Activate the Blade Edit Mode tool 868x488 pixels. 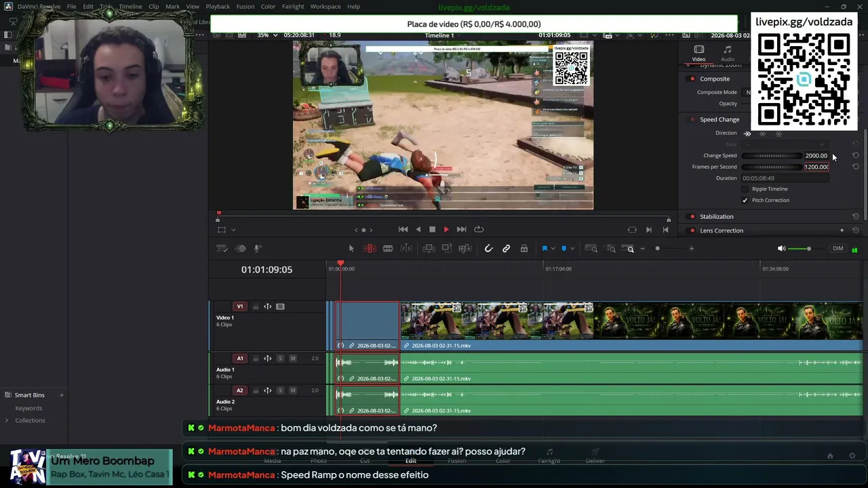388,249
